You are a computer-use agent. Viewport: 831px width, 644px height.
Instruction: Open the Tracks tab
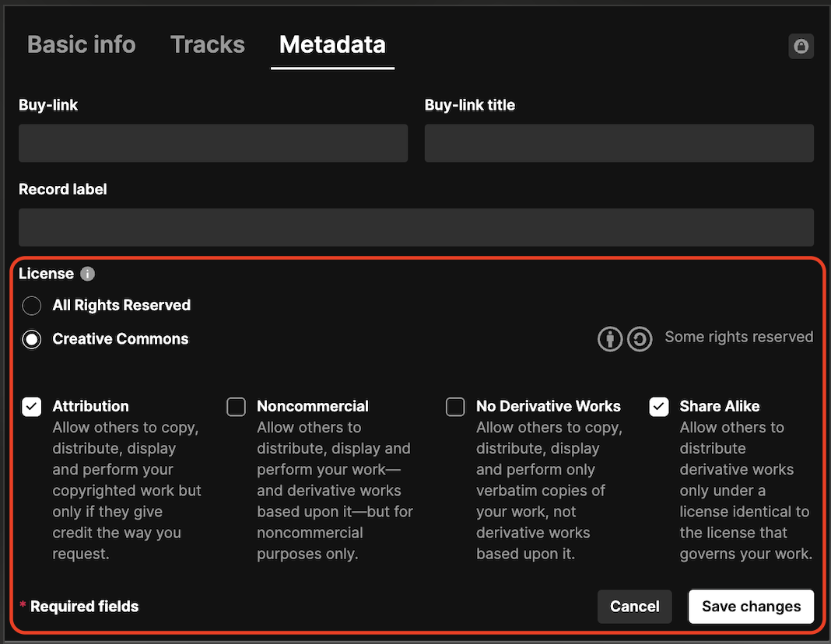coord(208,44)
